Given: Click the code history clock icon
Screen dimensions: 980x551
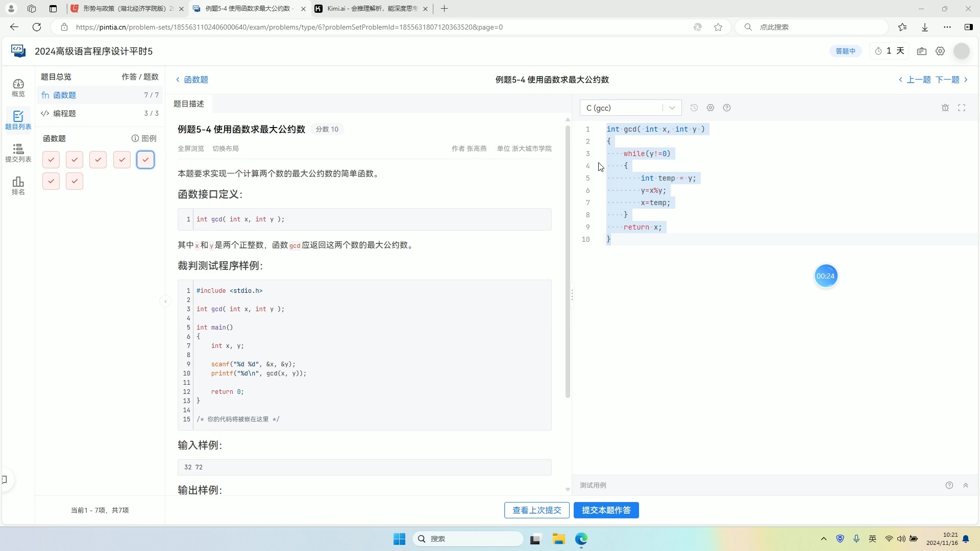Looking at the screenshot, I should coord(694,108).
